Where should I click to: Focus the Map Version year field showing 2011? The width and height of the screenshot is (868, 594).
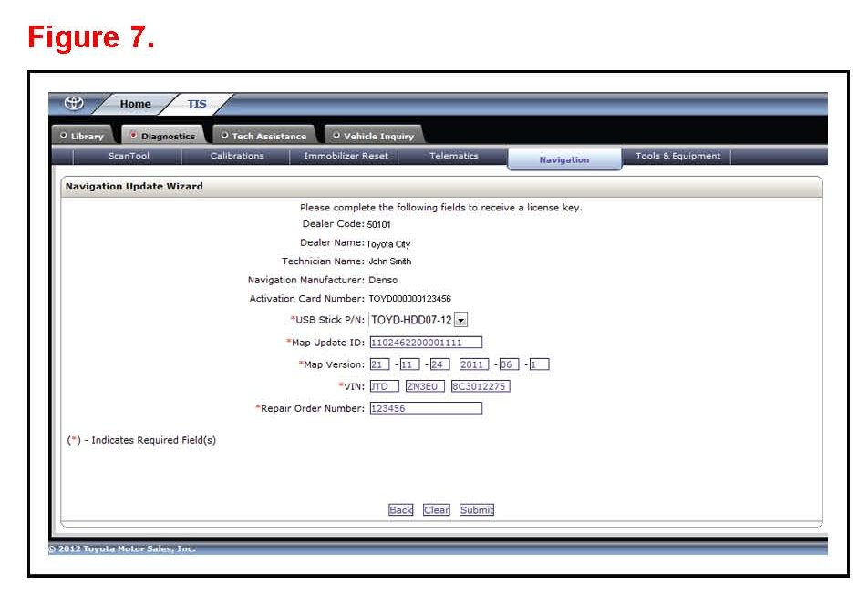(472, 364)
